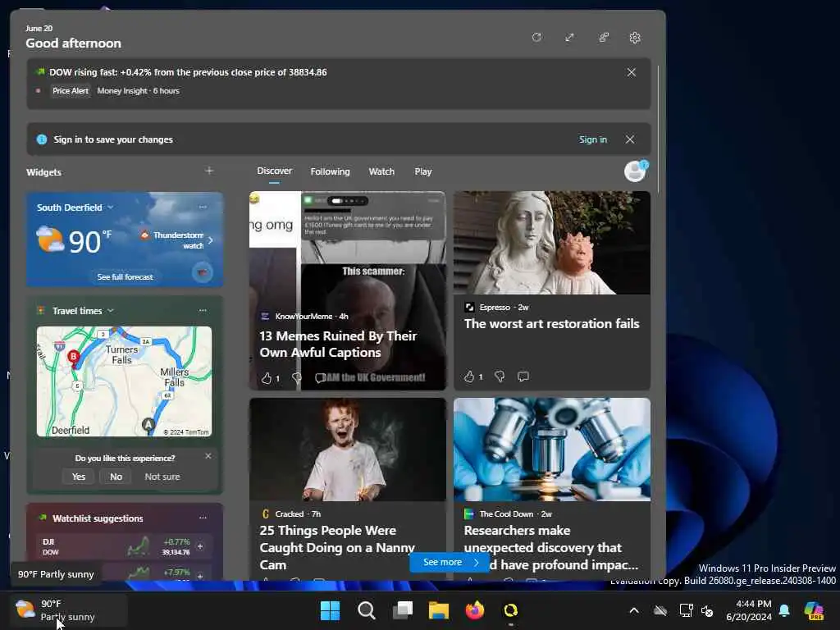Image resolution: width=840 pixels, height=630 pixels.
Task: Click the Price Alert tag
Action: pos(71,90)
